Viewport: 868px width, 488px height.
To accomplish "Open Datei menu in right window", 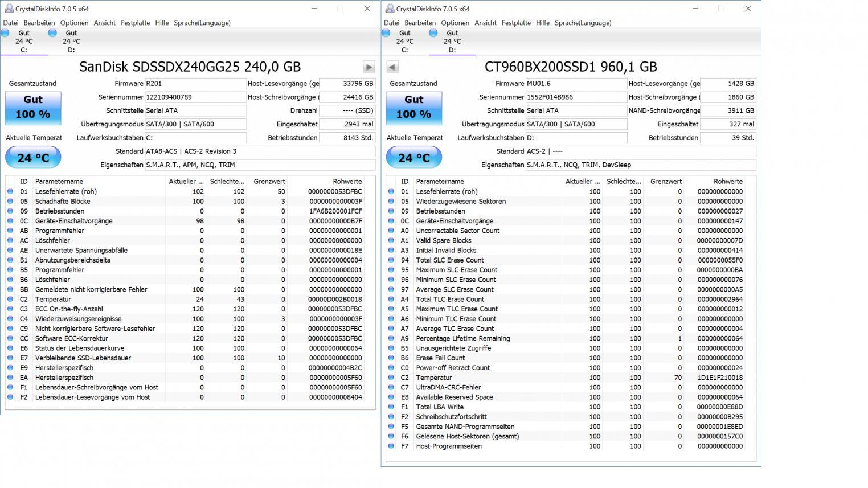I will pyautogui.click(x=392, y=23).
